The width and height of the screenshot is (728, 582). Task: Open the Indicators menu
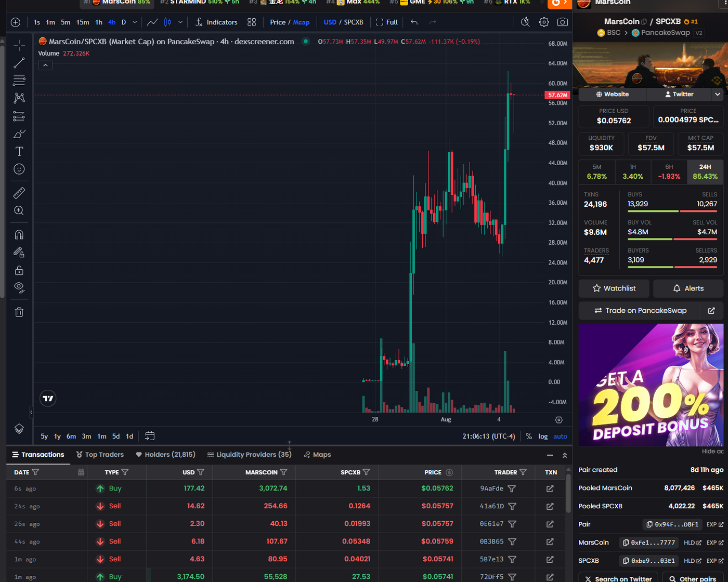(216, 22)
